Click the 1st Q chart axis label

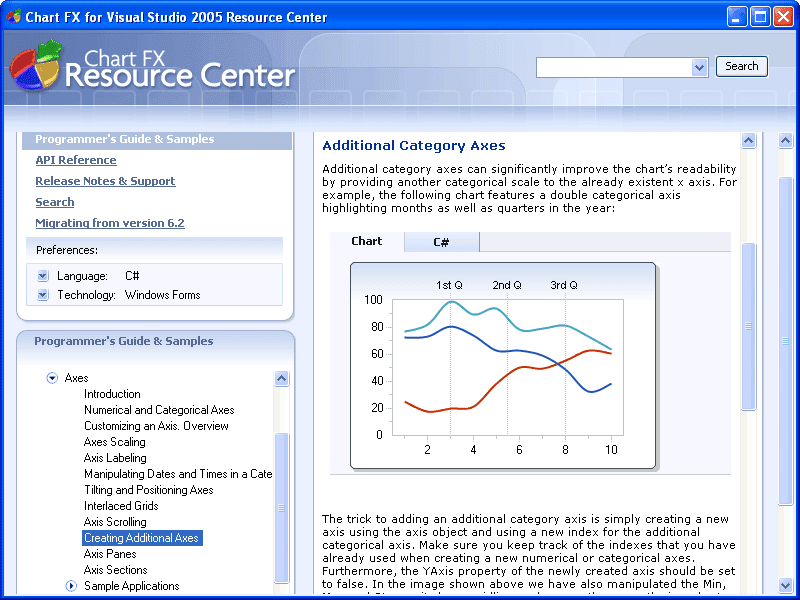pyautogui.click(x=449, y=285)
